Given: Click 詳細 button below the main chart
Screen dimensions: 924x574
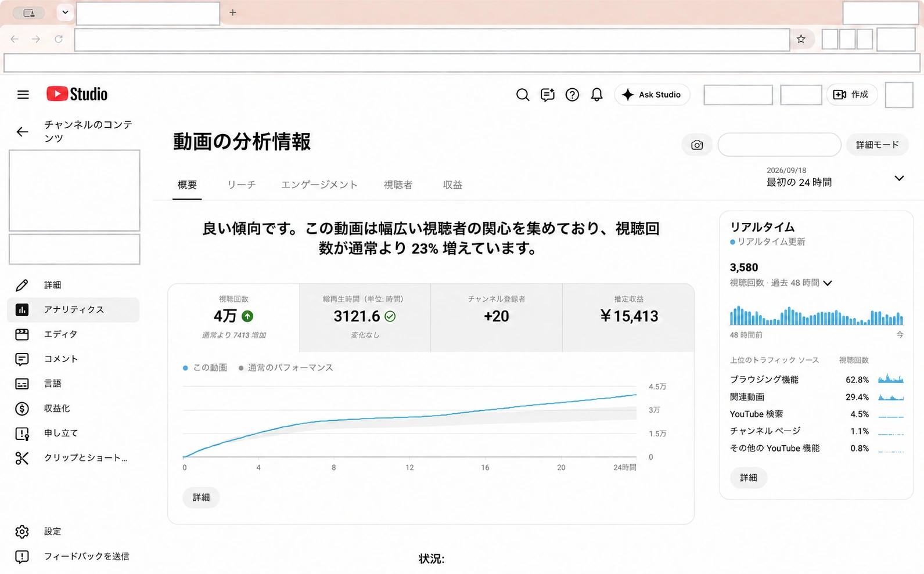Looking at the screenshot, I should 201,497.
